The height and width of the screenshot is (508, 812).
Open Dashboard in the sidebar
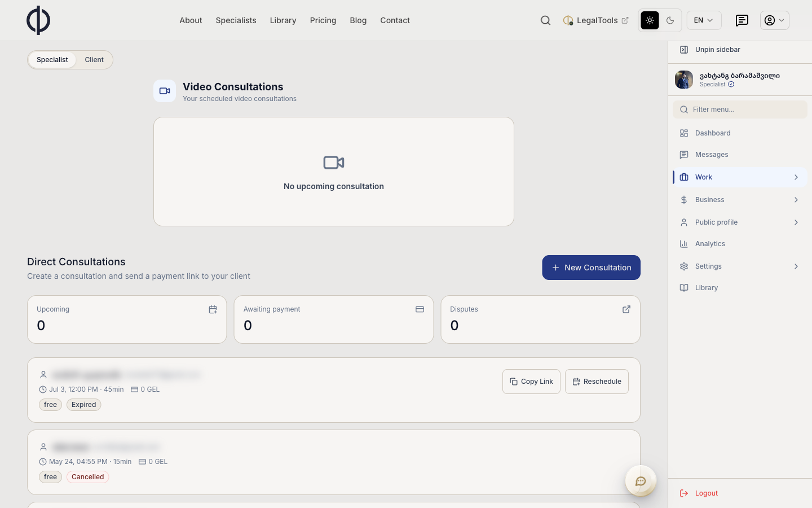(x=740, y=133)
